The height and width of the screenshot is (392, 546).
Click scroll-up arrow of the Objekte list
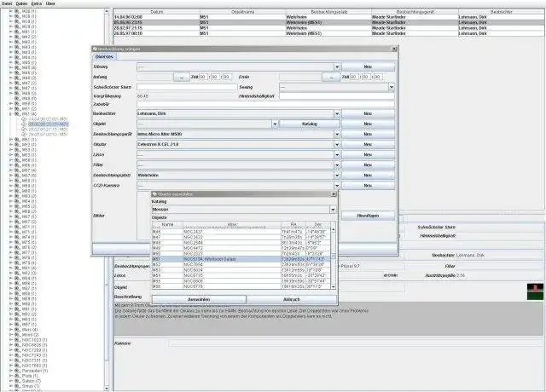[334, 229]
